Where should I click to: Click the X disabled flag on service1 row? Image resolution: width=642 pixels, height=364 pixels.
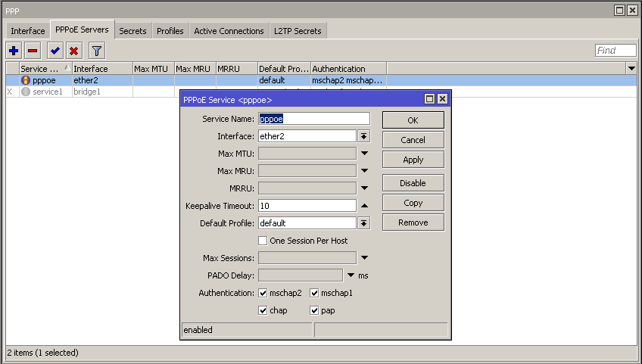(x=9, y=92)
